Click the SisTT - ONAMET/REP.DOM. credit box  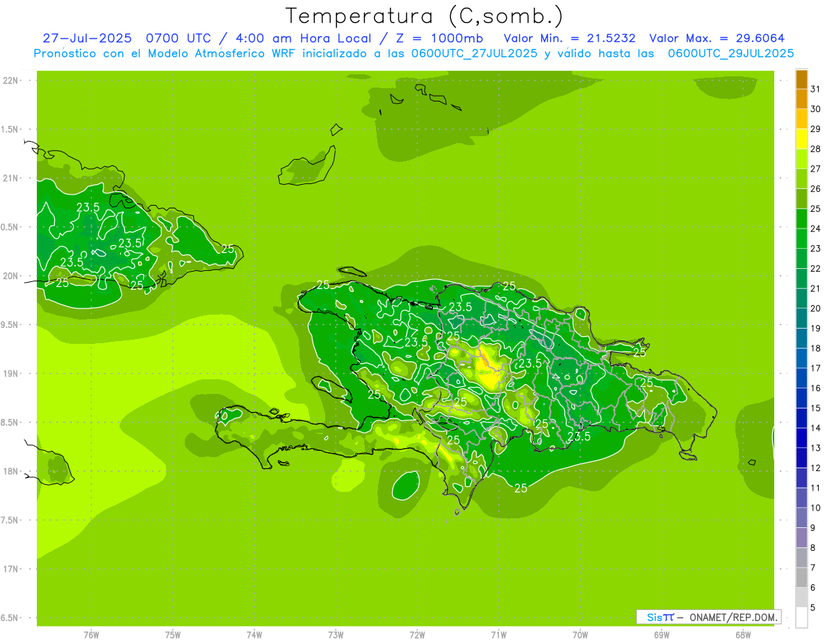click(709, 617)
